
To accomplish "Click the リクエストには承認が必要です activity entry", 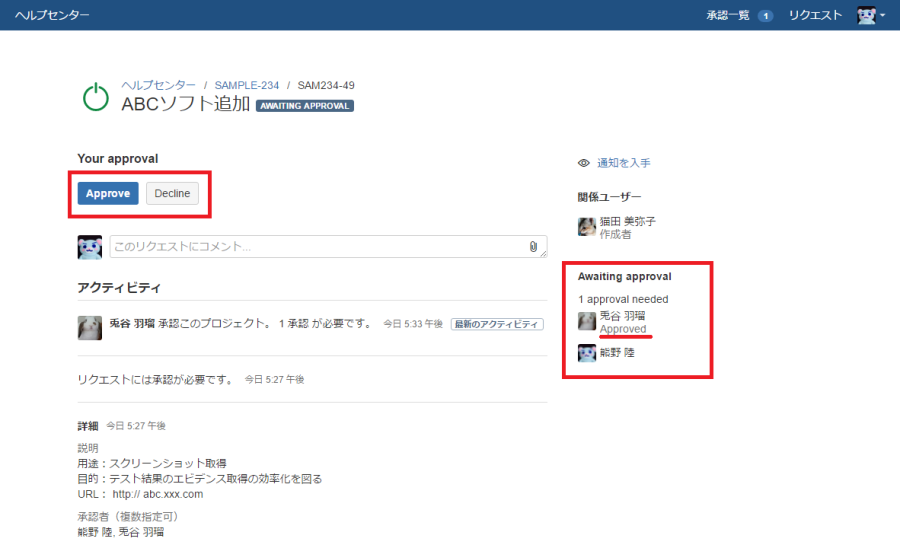I will click(156, 380).
